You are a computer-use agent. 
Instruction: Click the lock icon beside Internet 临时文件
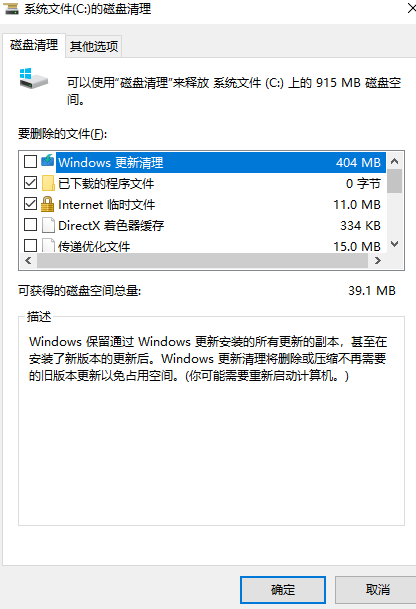tap(47, 204)
